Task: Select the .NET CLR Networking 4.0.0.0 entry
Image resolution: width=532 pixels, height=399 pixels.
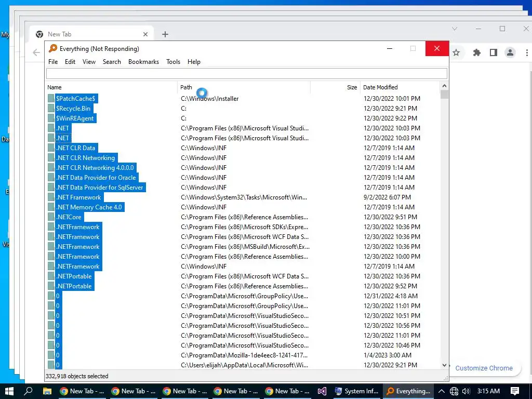Action: [x=95, y=168]
